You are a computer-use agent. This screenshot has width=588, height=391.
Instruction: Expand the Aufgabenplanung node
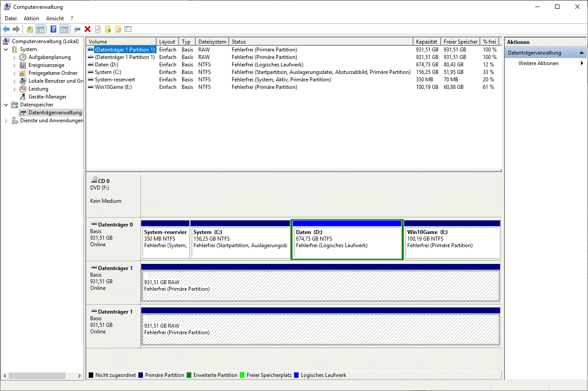tap(15, 57)
